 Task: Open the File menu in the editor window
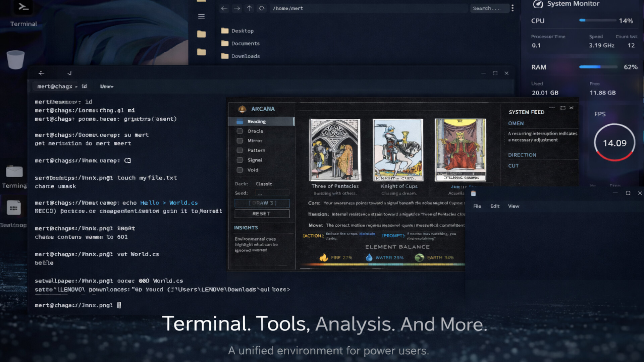[x=477, y=206]
